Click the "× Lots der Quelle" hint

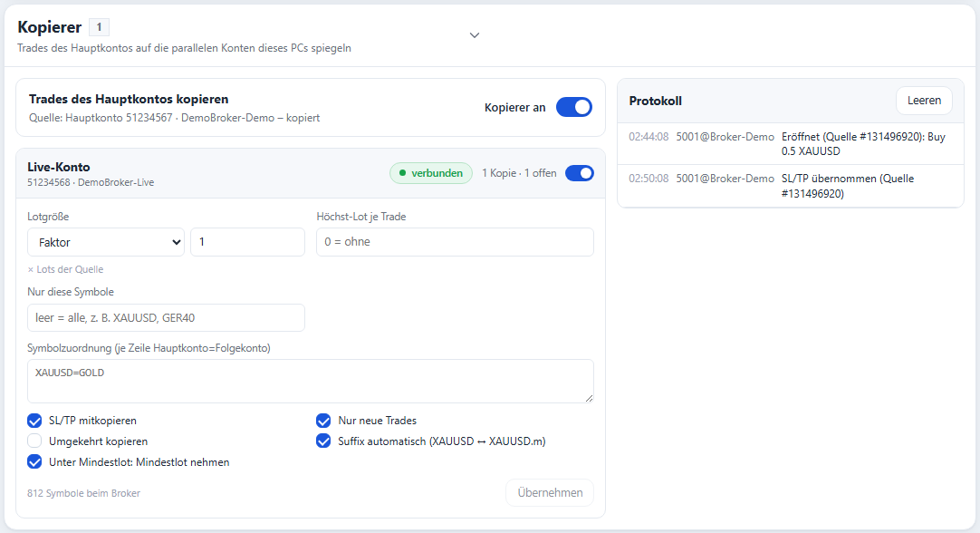coord(65,269)
